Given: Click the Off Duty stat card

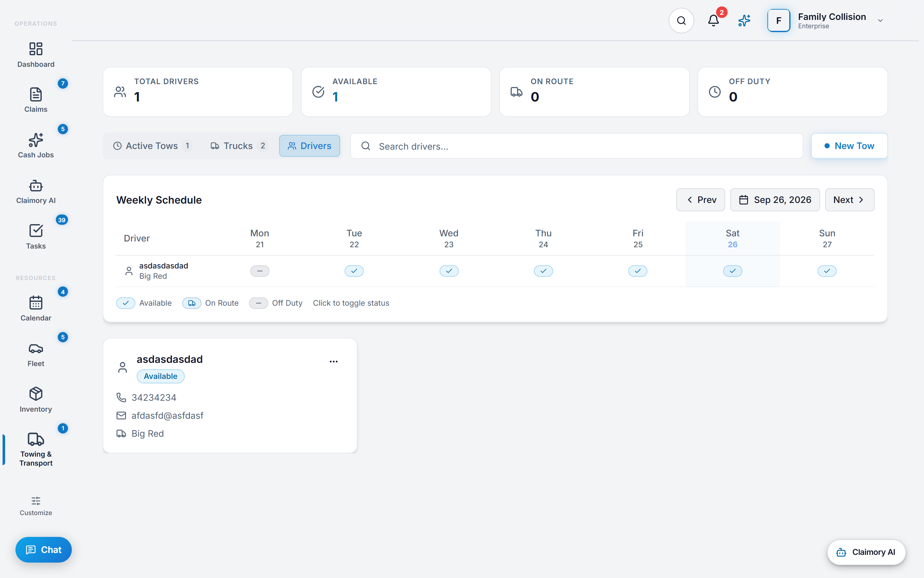Looking at the screenshot, I should coord(792,92).
